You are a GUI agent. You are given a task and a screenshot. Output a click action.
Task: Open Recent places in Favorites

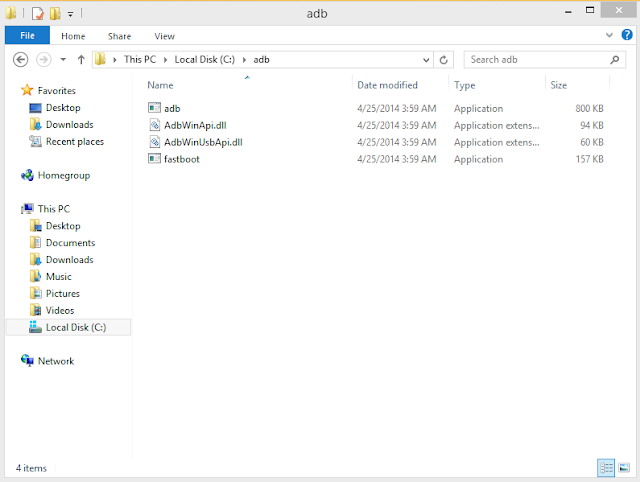click(x=75, y=142)
